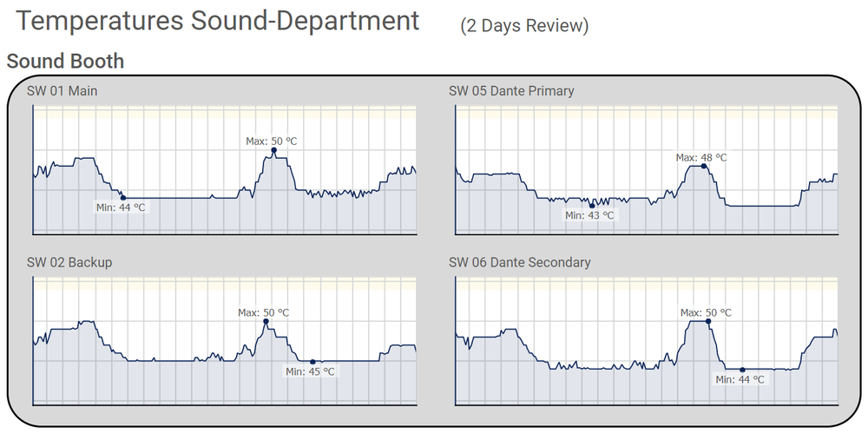
Task: Click Max: 50 °C label in SW 02 Backup
Action: [264, 313]
